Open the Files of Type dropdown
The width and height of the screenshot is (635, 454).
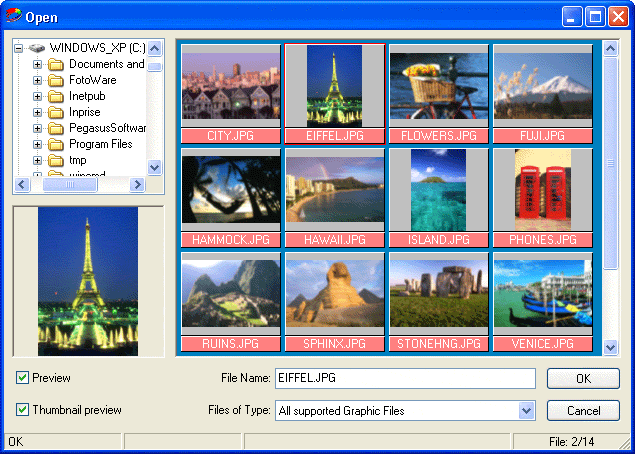(527, 410)
